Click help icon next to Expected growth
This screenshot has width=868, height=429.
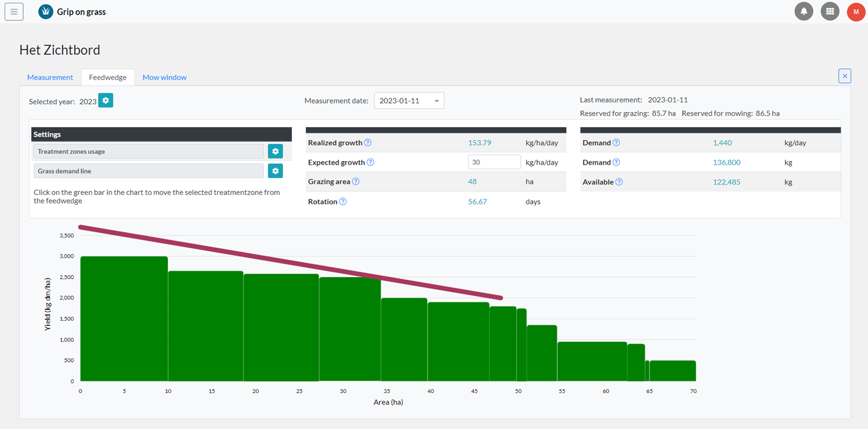click(370, 162)
